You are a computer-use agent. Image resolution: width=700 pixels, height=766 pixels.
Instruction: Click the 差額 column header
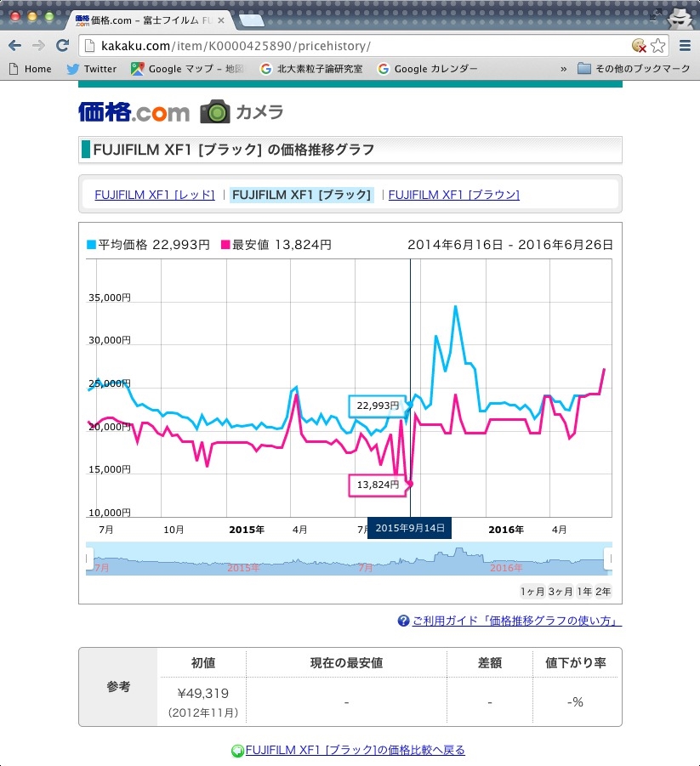(x=490, y=663)
